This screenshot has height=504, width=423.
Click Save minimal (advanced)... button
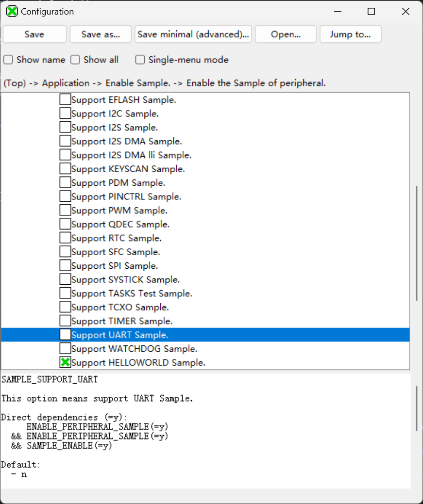pos(193,34)
